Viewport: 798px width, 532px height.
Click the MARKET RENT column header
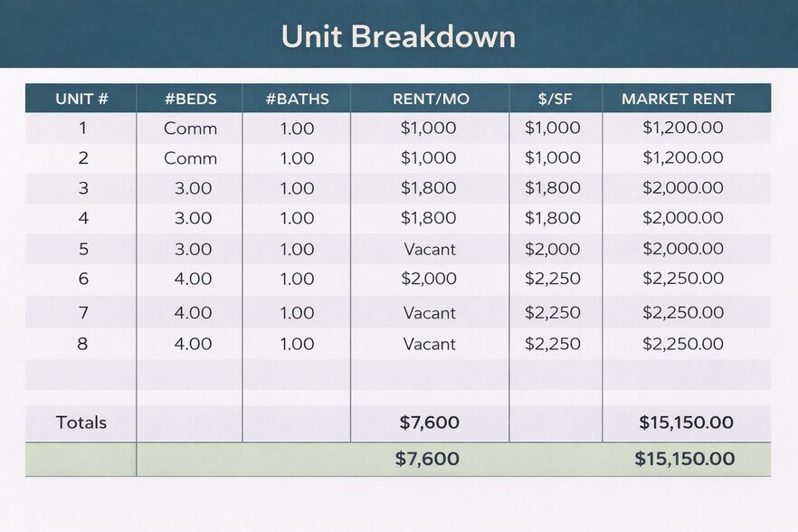click(x=678, y=99)
